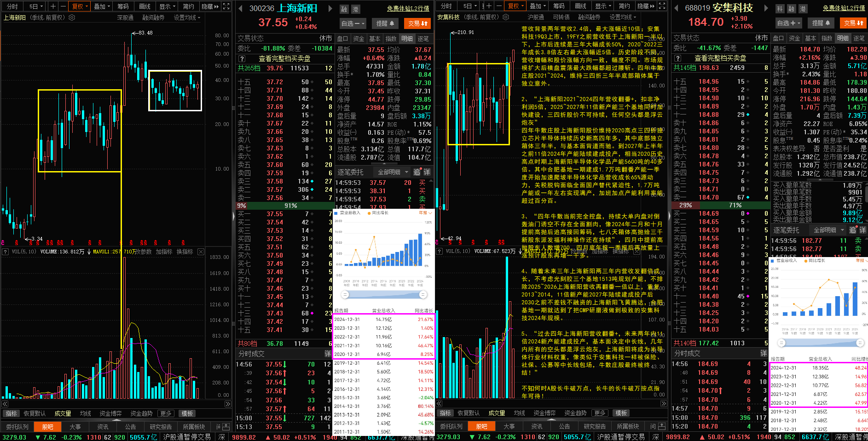
Task: Open the 公告 tab below the 安集科技 chart
Action: click(x=565, y=426)
